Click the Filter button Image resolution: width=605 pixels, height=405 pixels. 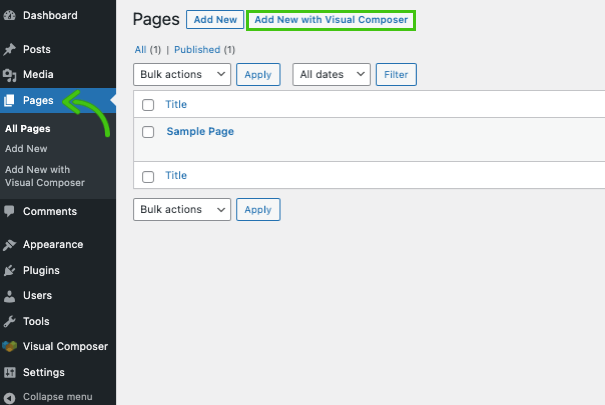[x=396, y=74]
